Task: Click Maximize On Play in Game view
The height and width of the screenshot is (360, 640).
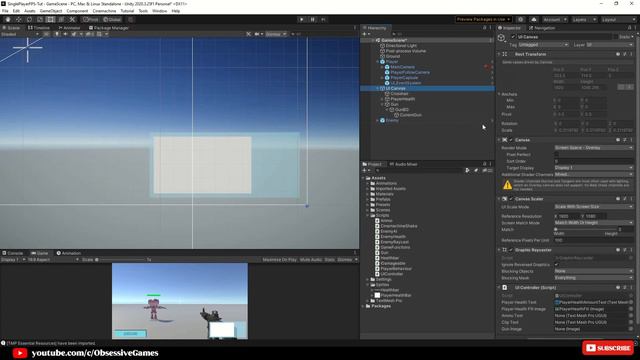Action: point(280,260)
